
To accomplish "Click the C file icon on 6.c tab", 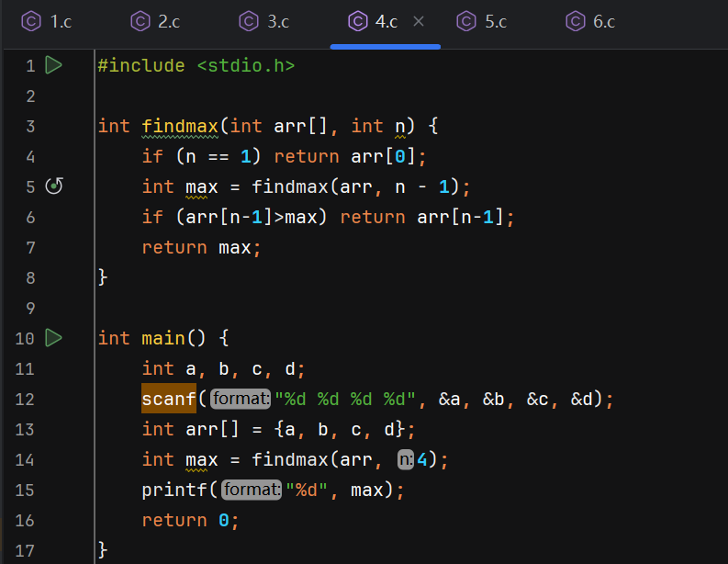I will [576, 21].
